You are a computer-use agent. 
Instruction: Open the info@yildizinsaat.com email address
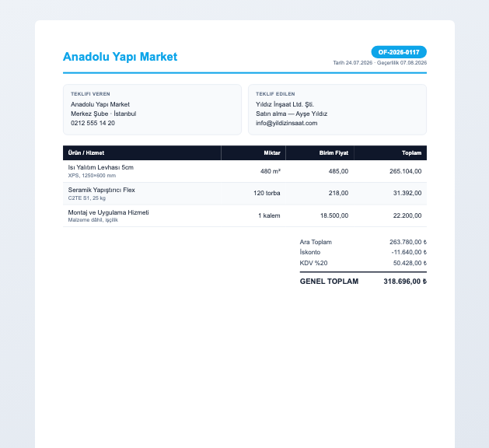(x=287, y=123)
